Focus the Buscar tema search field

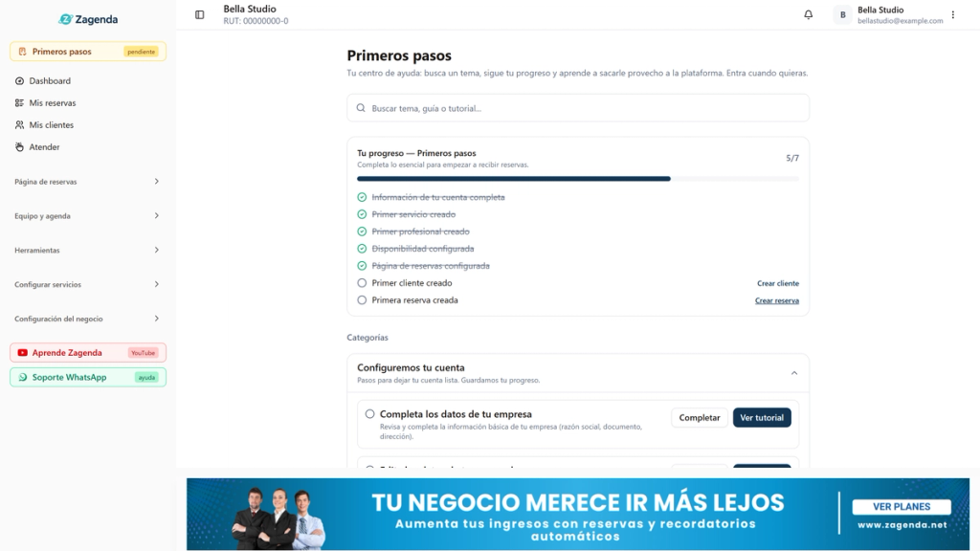pyautogui.click(x=578, y=108)
